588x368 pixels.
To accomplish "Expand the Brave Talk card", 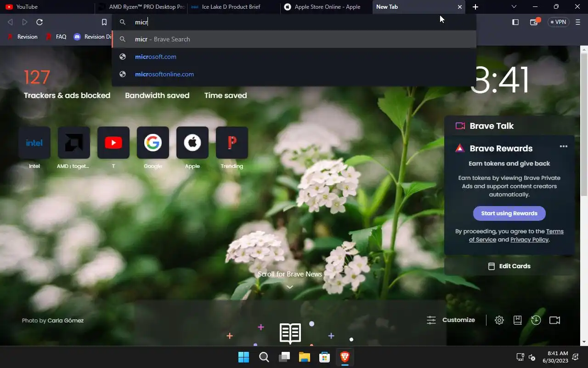I will pyautogui.click(x=509, y=126).
